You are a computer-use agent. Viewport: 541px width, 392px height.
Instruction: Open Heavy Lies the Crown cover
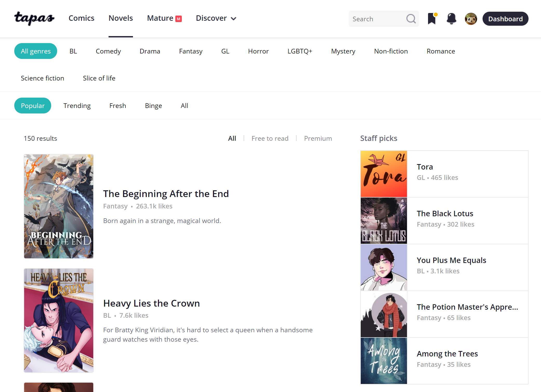(x=59, y=321)
